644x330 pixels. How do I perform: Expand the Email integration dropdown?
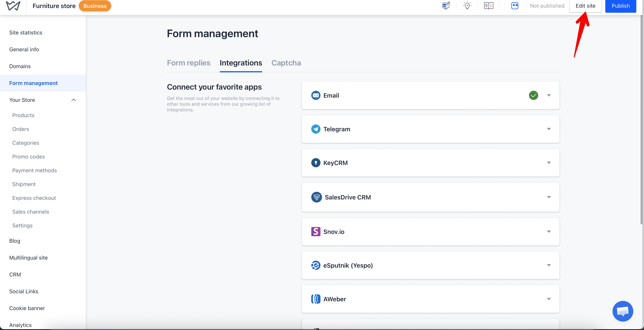549,95
